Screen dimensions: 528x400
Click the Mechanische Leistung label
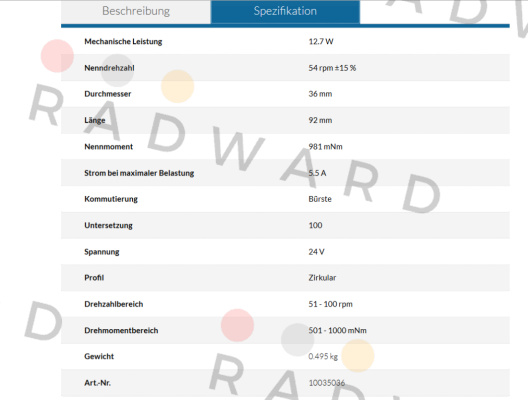pos(123,41)
